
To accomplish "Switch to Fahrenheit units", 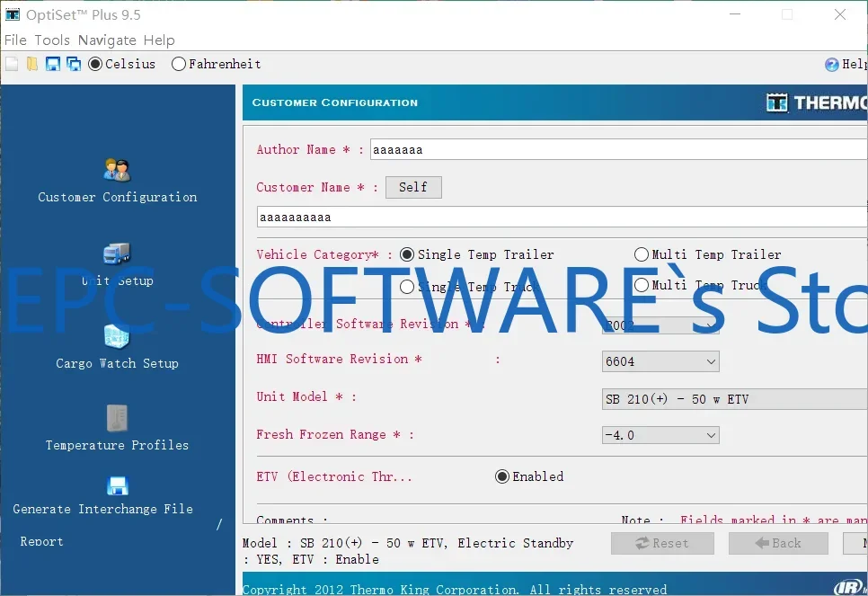I will click(x=216, y=64).
